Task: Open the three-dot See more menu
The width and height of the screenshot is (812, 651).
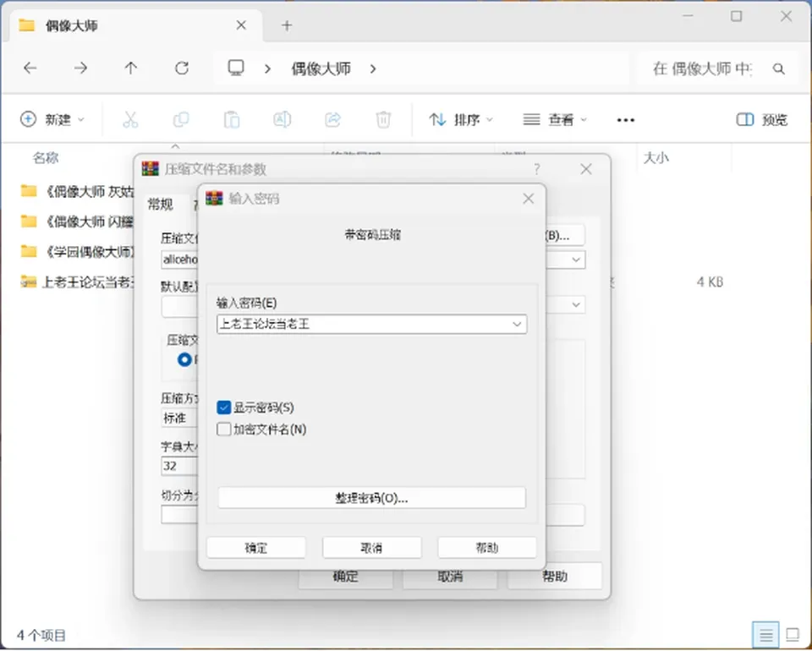Action: [626, 120]
